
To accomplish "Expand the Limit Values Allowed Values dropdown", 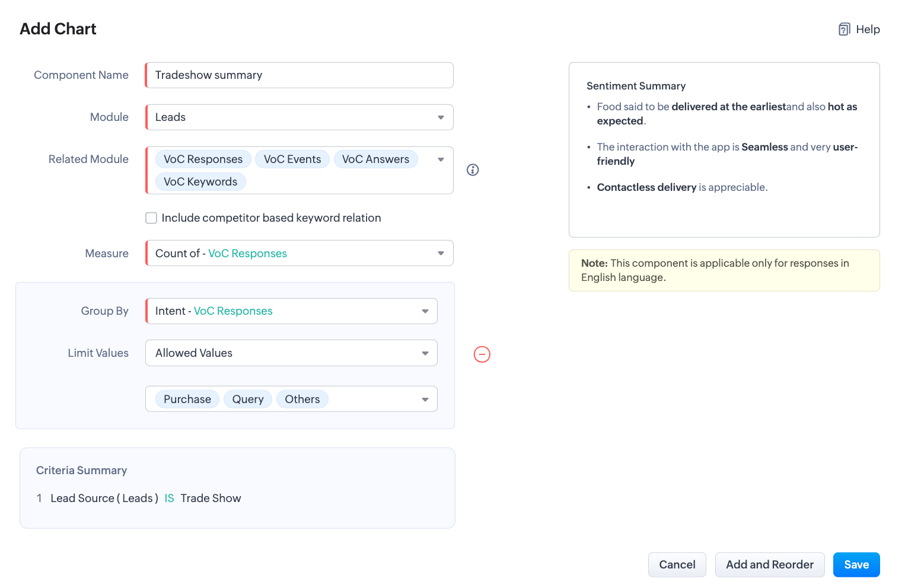I will (x=425, y=353).
